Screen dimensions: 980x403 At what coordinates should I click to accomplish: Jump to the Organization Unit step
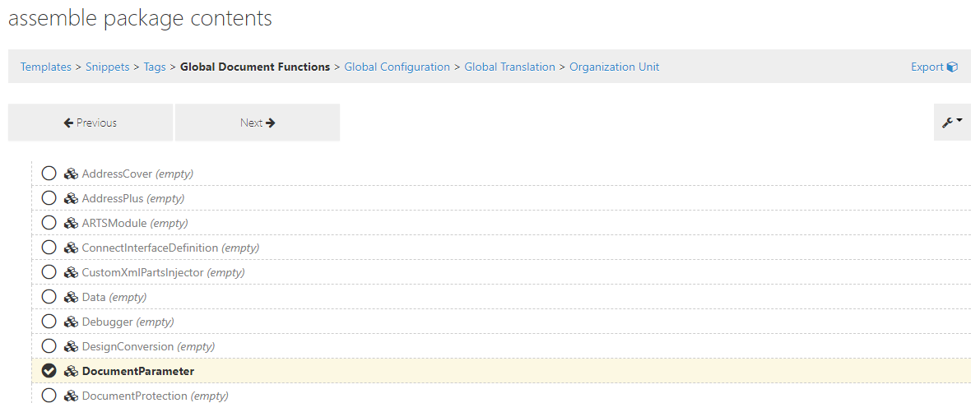[615, 67]
